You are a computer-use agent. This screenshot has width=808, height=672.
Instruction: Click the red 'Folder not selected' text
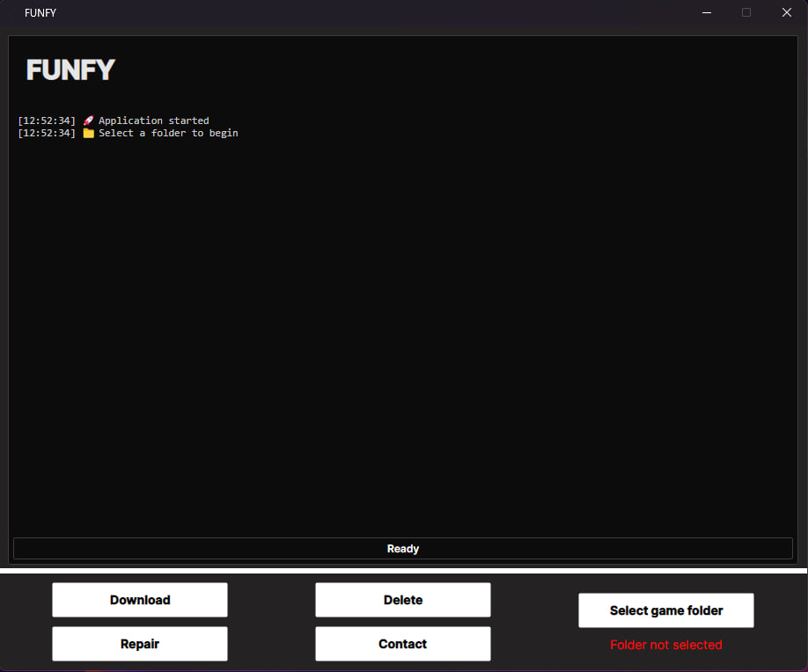665,645
